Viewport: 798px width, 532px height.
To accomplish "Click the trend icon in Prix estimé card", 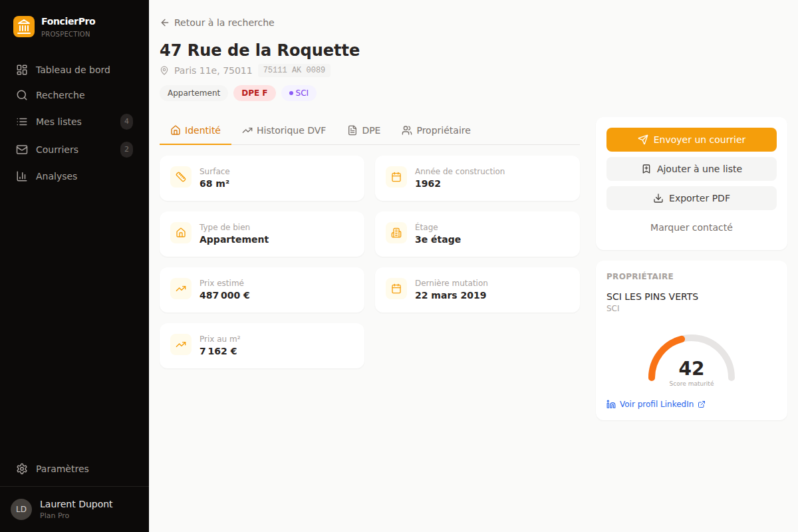I will (181, 289).
